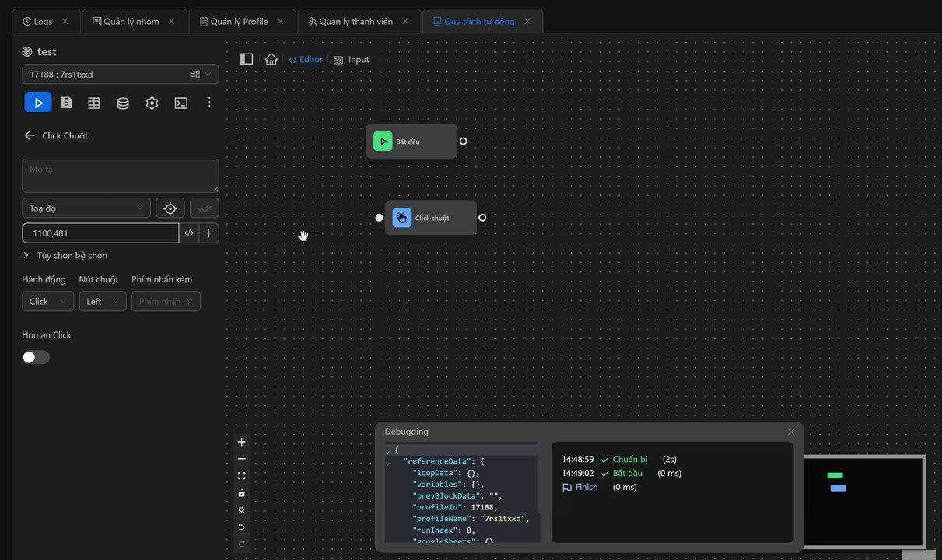Open the Toạ độ selector type dropdown
This screenshot has height=560, width=942.
86,208
